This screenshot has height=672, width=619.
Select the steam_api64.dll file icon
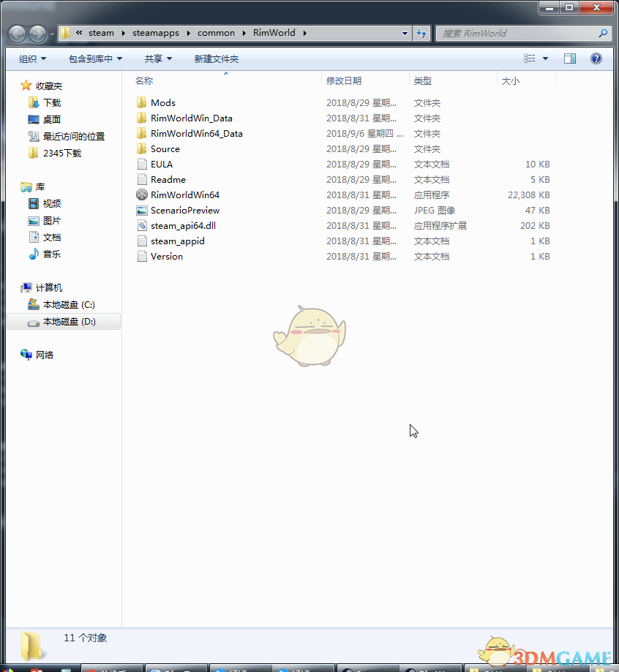(141, 226)
